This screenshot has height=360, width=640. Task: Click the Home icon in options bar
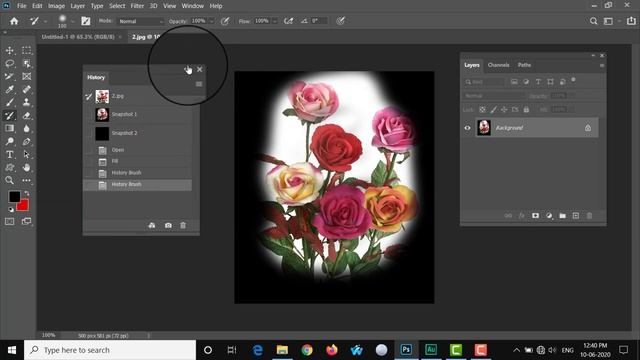pyautogui.click(x=14, y=21)
